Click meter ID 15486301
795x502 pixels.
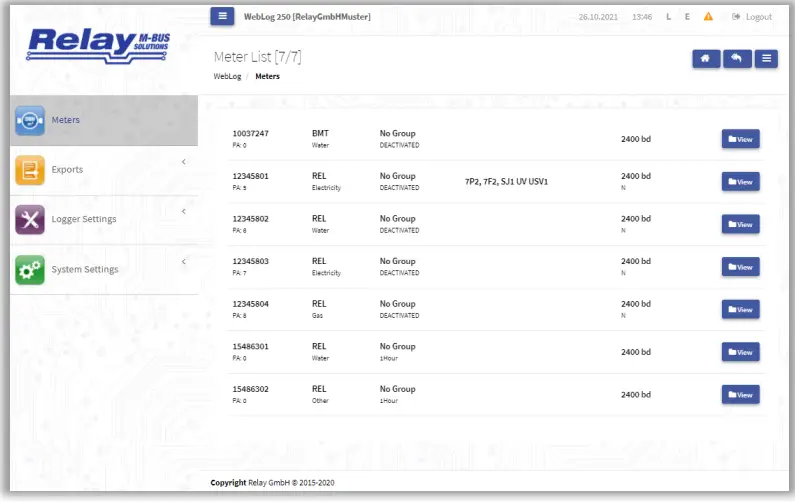[250, 346]
